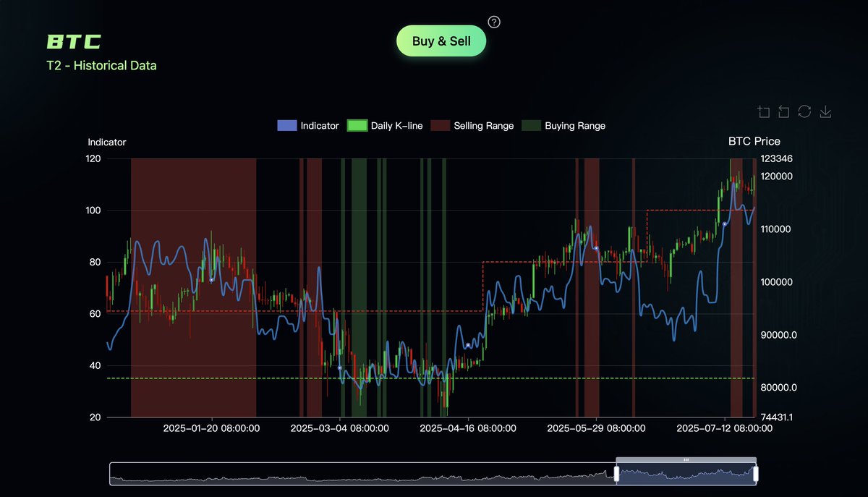Click the blue Indicator legend swatch
Screen dimensions: 868x497
pos(287,126)
